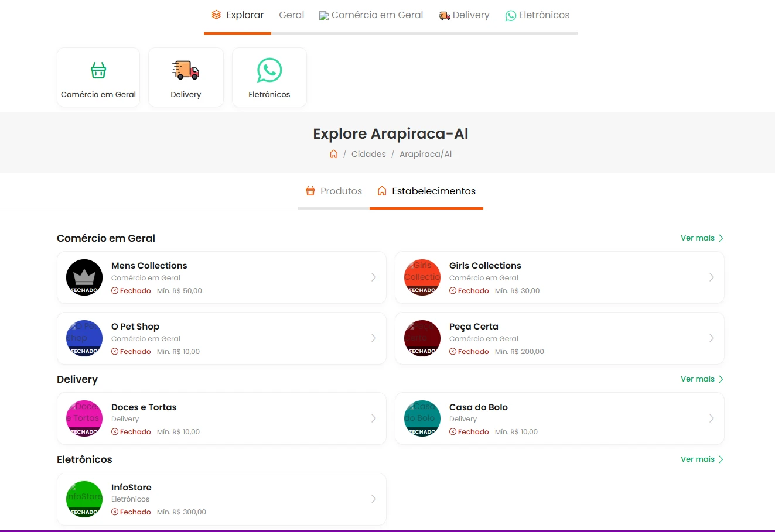Click the Mens Collections crown logo
This screenshot has width=775, height=532.
click(84, 277)
